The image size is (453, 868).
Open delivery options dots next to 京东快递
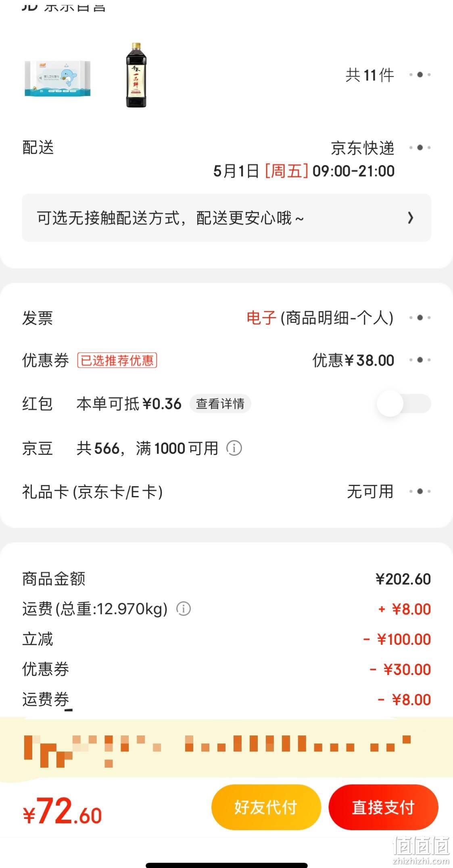tap(420, 147)
